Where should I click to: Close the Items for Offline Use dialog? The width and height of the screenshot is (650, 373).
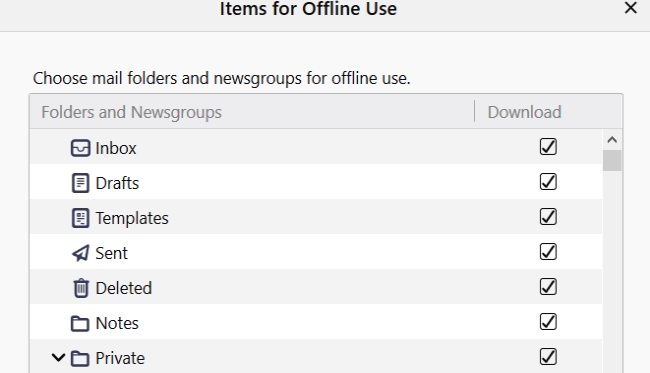631,7
